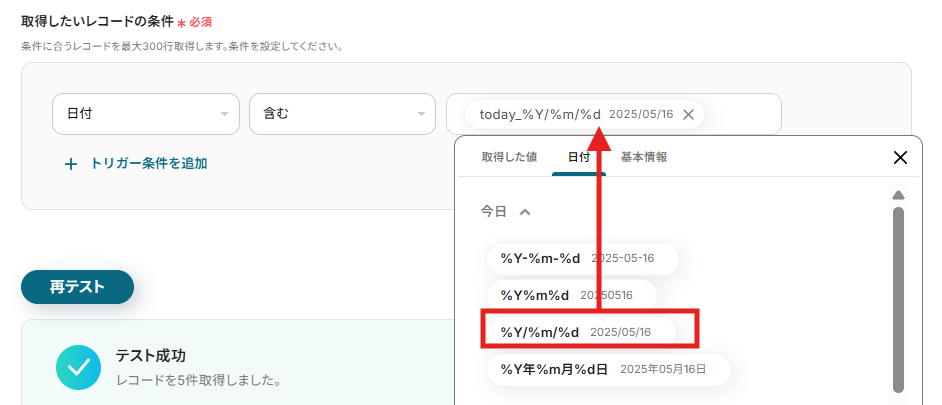Image resolution: width=942 pixels, height=405 pixels.
Task: Open the 日付 field dropdown
Action: point(146,114)
